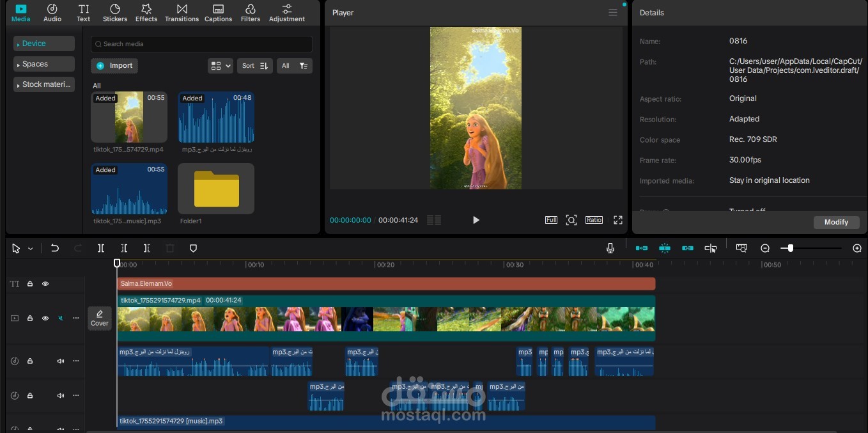
Task: Open the Captions tab
Action: pyautogui.click(x=219, y=13)
